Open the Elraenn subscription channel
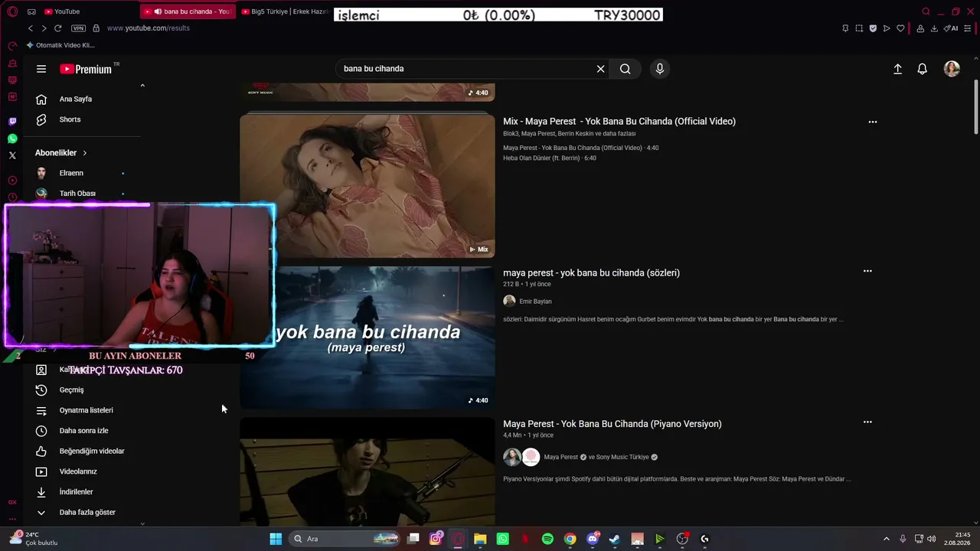 (83, 173)
